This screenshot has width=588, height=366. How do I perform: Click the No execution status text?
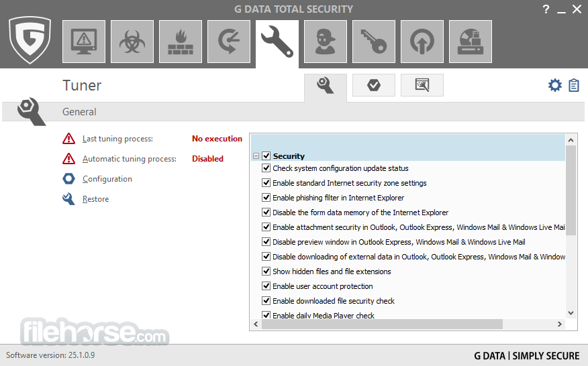217,139
